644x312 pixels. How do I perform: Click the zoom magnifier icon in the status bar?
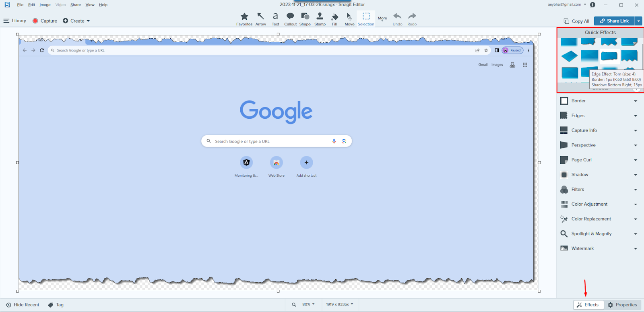click(294, 305)
